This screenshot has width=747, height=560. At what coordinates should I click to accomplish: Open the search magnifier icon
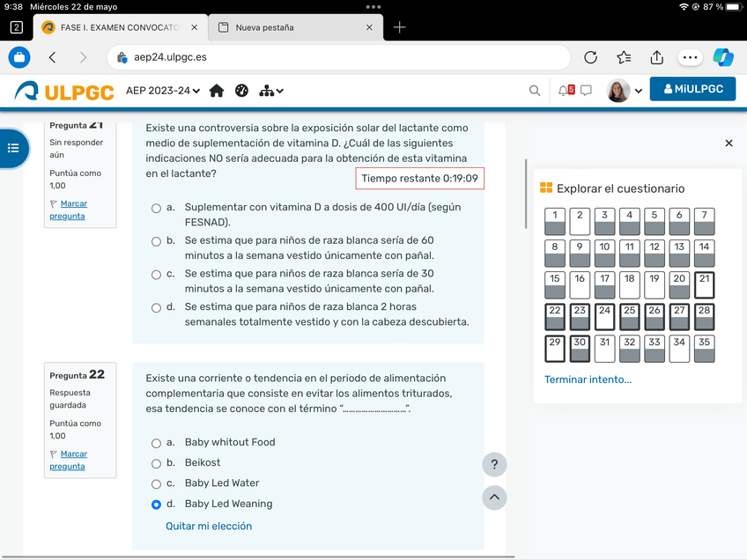coord(535,91)
